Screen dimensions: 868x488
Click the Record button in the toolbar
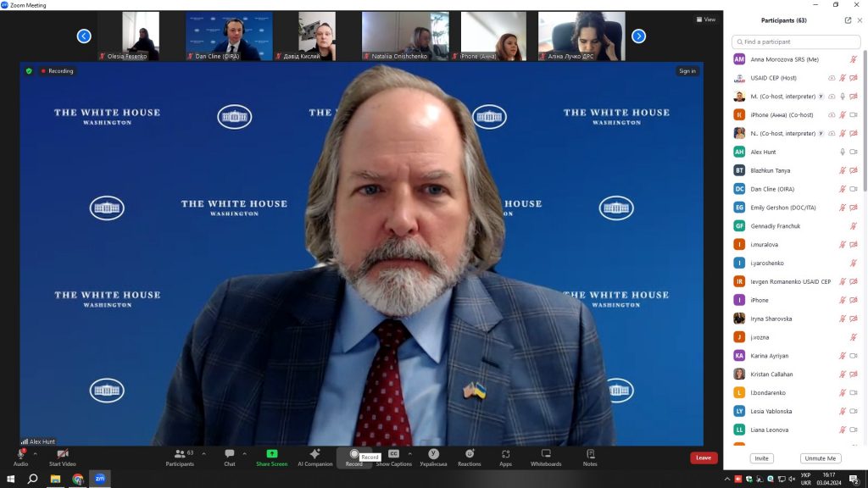tap(353, 457)
